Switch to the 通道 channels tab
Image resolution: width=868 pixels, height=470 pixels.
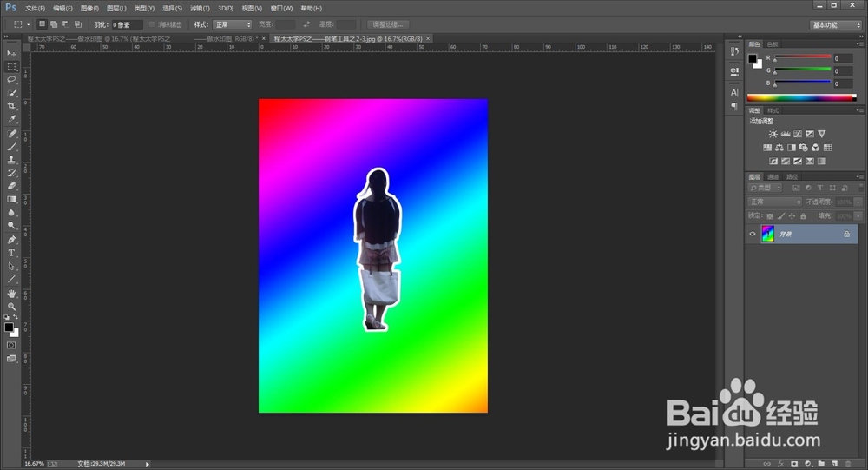pyautogui.click(x=773, y=176)
